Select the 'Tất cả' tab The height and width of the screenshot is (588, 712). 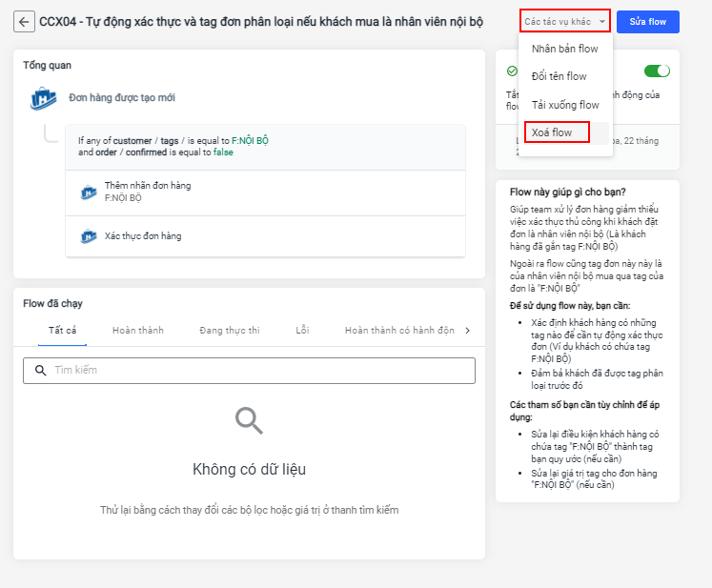tap(62, 331)
